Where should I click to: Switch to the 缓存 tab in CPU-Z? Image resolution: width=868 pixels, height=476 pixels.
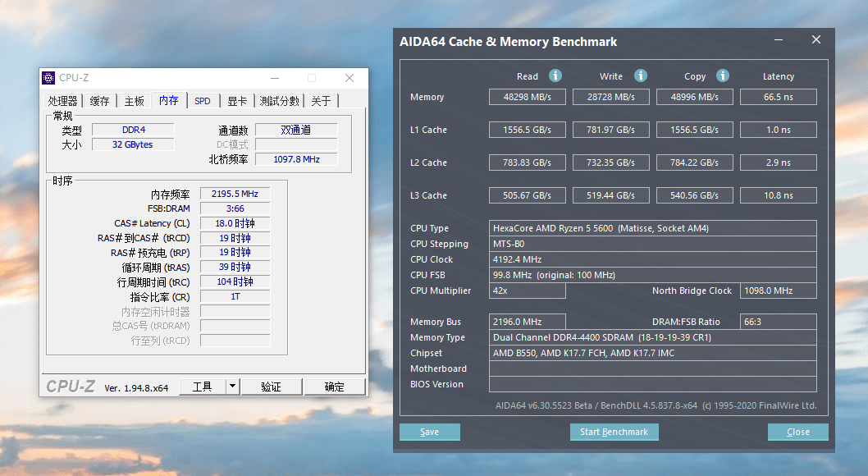(99, 101)
